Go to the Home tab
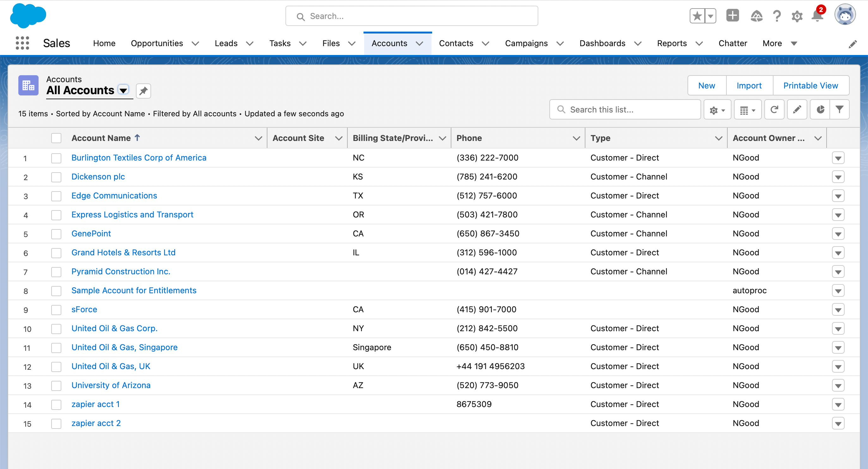 coord(104,44)
